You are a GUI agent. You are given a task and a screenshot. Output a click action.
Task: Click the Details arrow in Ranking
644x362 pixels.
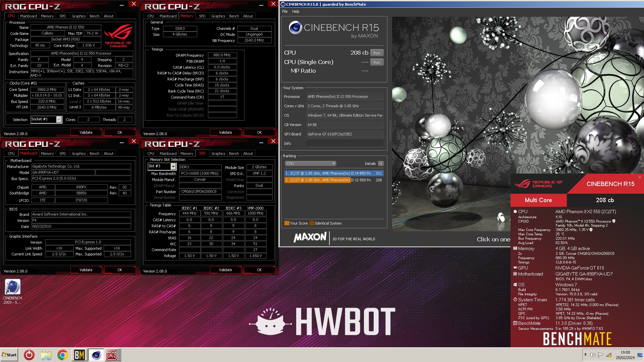pos(381,164)
